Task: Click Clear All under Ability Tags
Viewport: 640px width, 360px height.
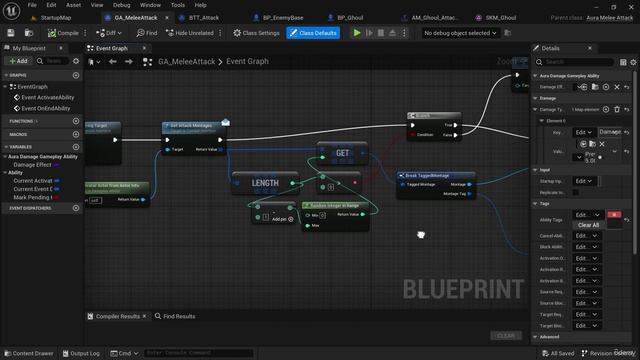Action: click(x=588, y=225)
